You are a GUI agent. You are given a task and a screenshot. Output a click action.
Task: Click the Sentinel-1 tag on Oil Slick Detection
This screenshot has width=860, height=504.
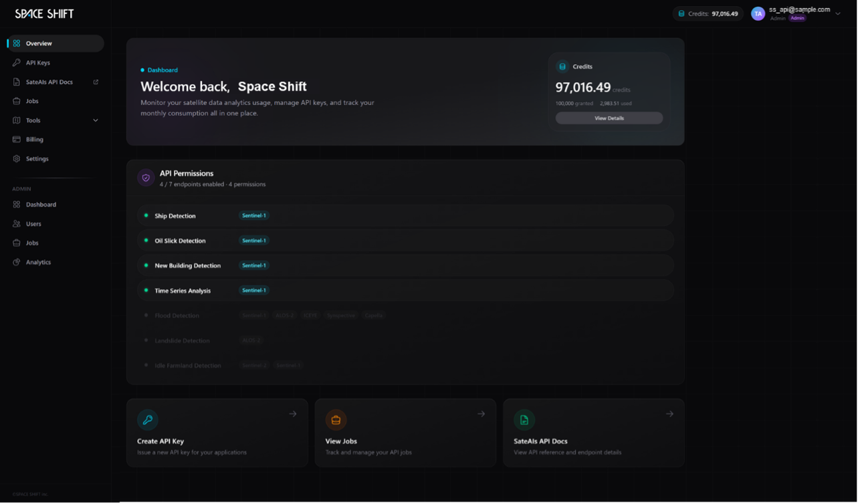click(x=254, y=241)
